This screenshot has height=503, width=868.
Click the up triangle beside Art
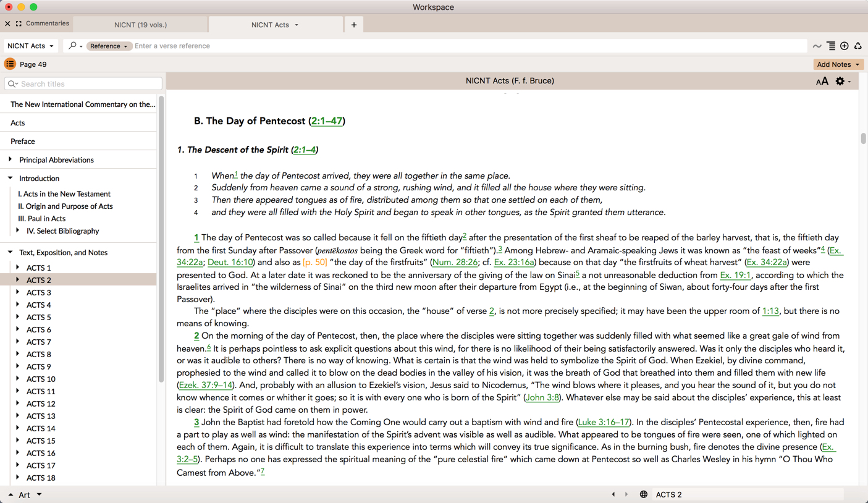tap(11, 495)
